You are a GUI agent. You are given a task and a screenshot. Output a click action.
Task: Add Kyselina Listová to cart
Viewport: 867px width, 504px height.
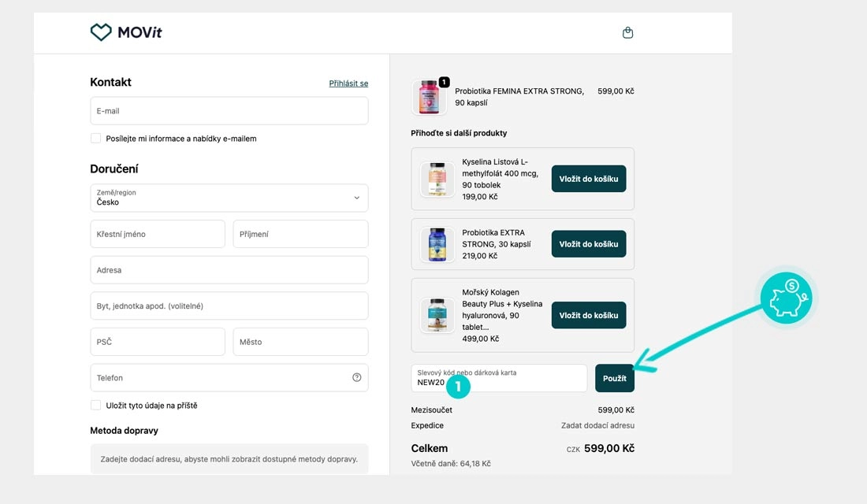[x=589, y=179]
